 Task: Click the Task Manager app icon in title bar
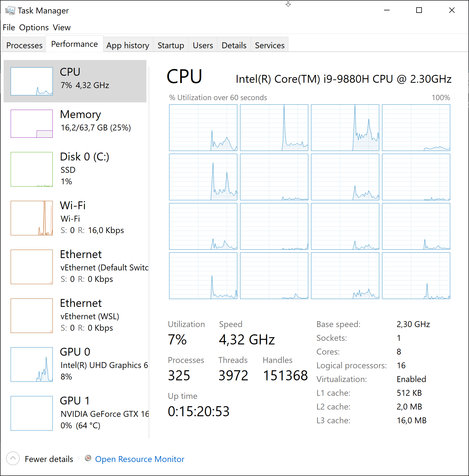click(10, 11)
